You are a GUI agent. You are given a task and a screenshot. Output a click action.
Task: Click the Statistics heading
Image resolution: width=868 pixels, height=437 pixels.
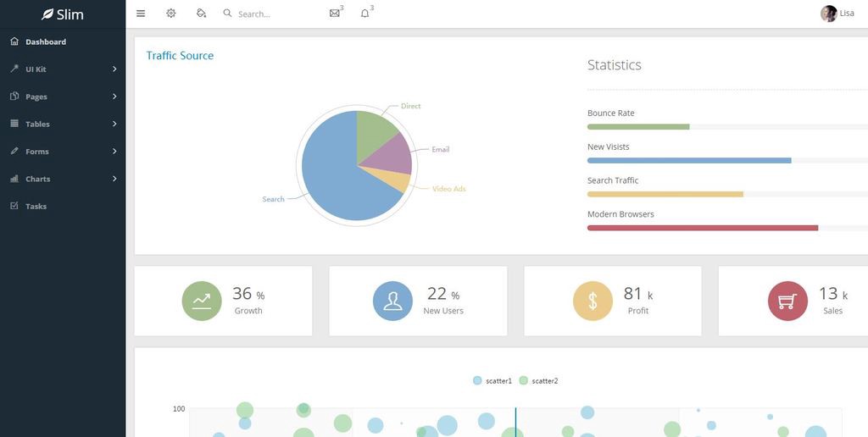pos(614,64)
